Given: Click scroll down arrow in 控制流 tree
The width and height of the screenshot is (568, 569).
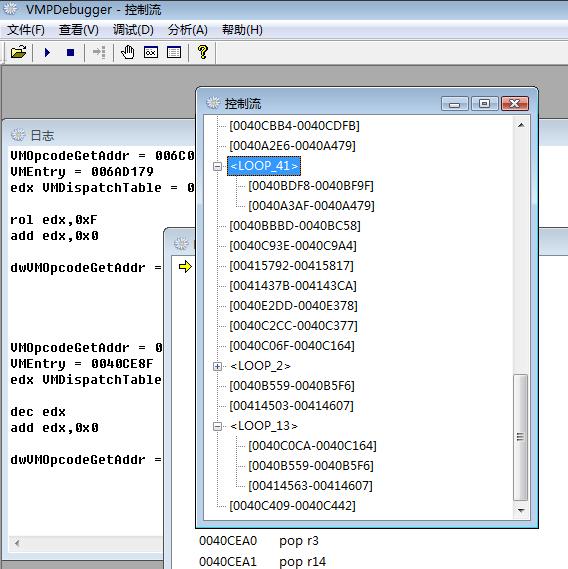Looking at the screenshot, I should (521, 511).
